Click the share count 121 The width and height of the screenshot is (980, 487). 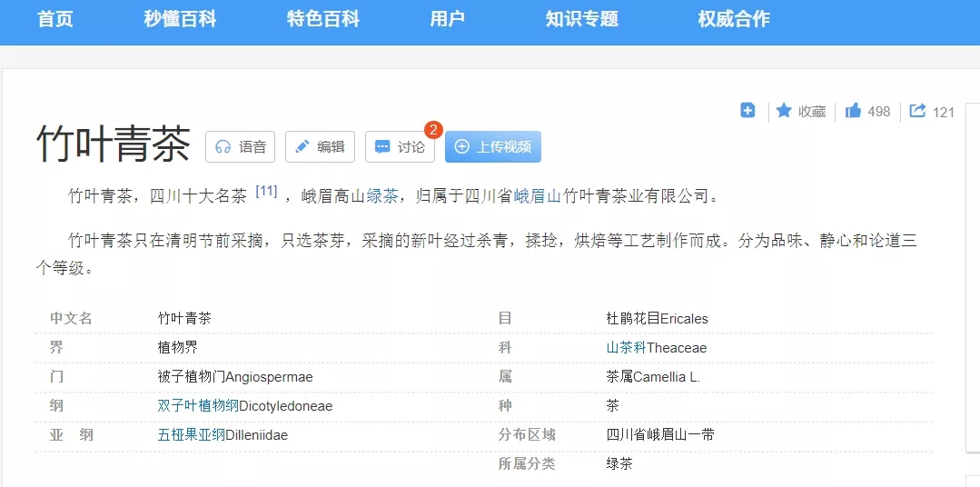[943, 113]
